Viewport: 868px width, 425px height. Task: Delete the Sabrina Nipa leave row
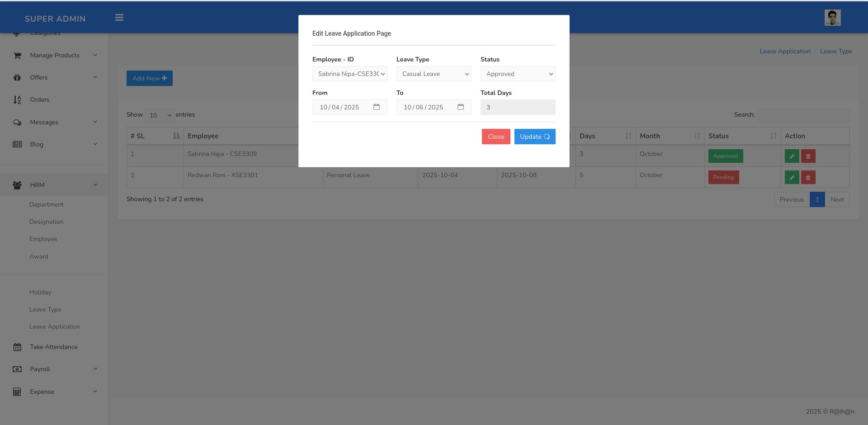click(808, 156)
